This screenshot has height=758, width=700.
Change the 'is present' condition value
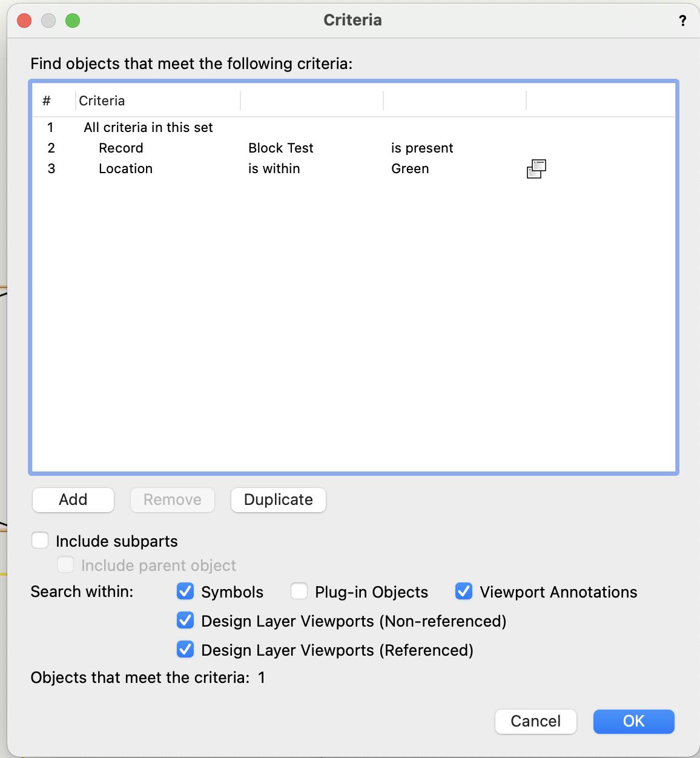click(x=422, y=148)
